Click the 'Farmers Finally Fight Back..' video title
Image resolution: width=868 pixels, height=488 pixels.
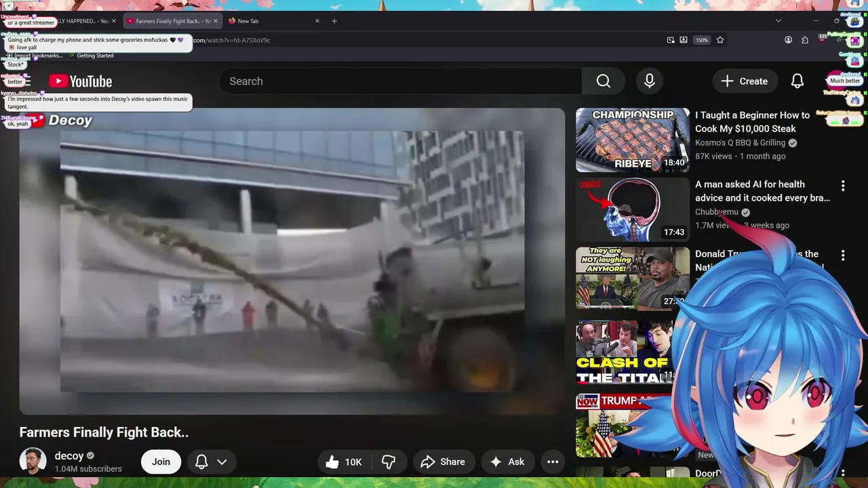pos(104,432)
